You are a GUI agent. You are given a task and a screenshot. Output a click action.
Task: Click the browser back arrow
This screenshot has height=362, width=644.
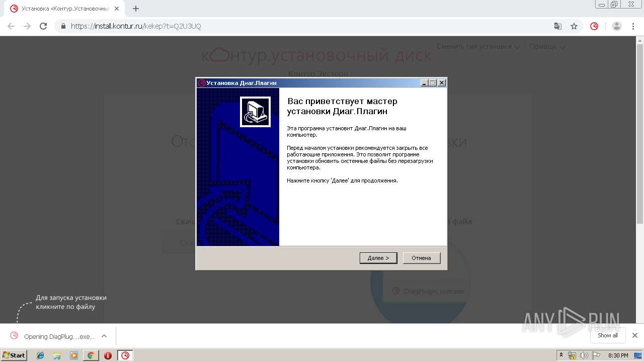coord(11,26)
